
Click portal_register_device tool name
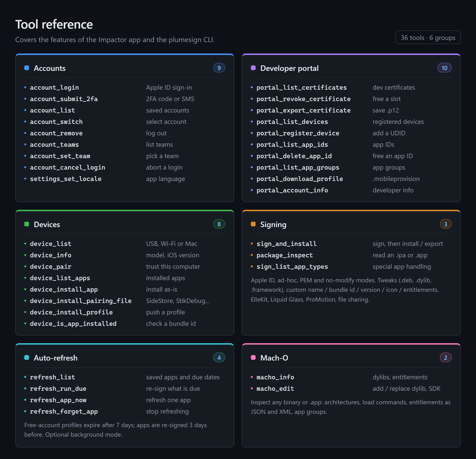(x=298, y=133)
